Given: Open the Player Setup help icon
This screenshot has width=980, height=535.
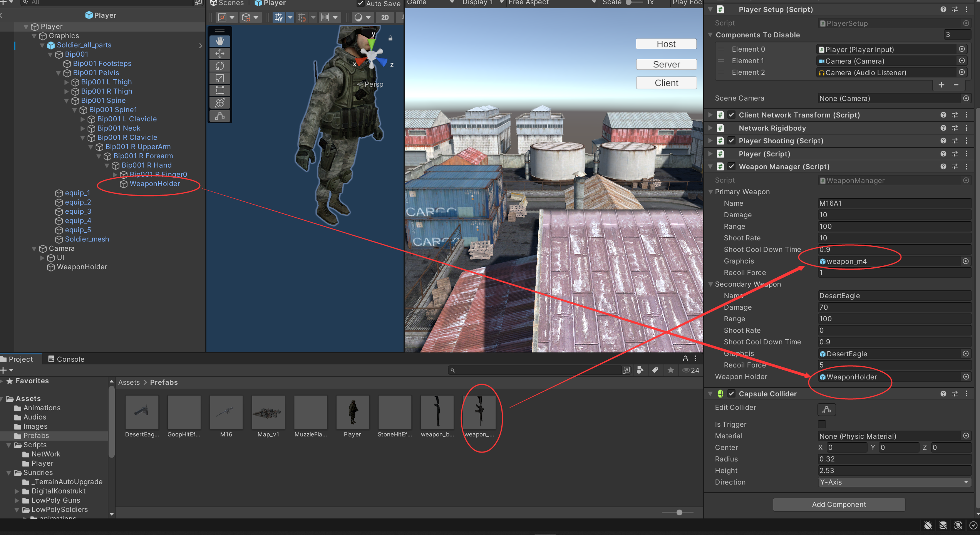Looking at the screenshot, I should (x=943, y=9).
